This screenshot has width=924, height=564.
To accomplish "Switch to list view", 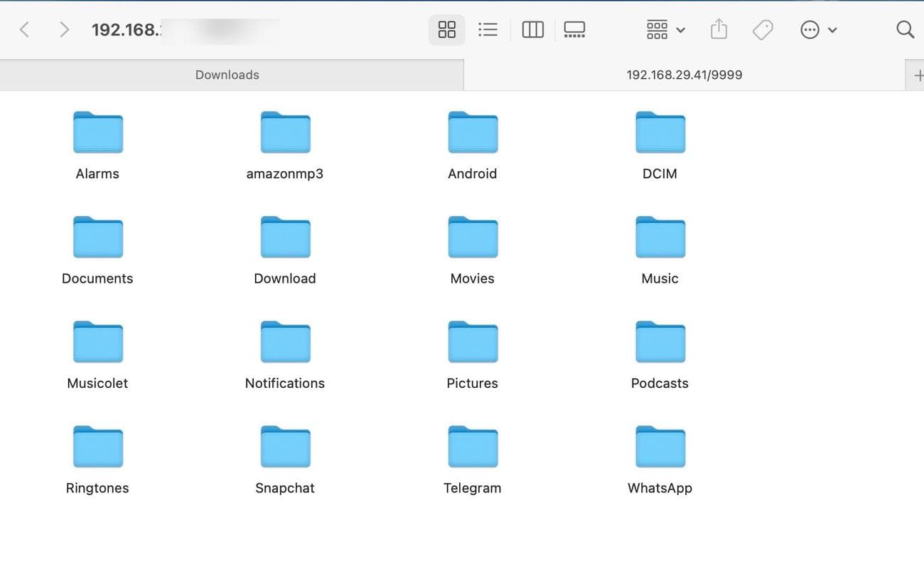I will [x=488, y=29].
